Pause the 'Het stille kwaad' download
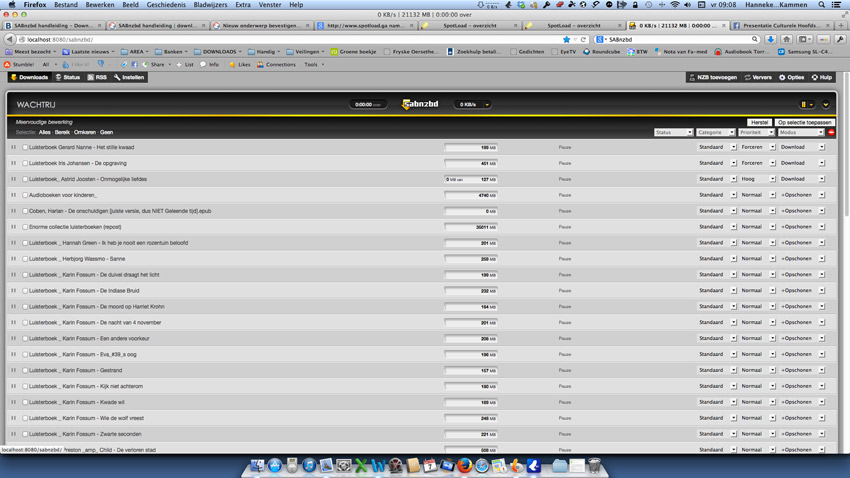Screen dimensions: 850x478 tap(14, 147)
